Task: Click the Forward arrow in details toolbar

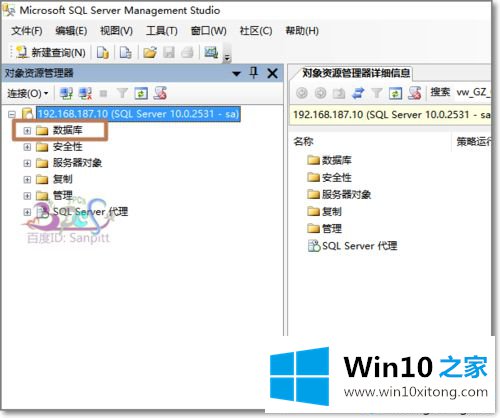Action: (320, 93)
